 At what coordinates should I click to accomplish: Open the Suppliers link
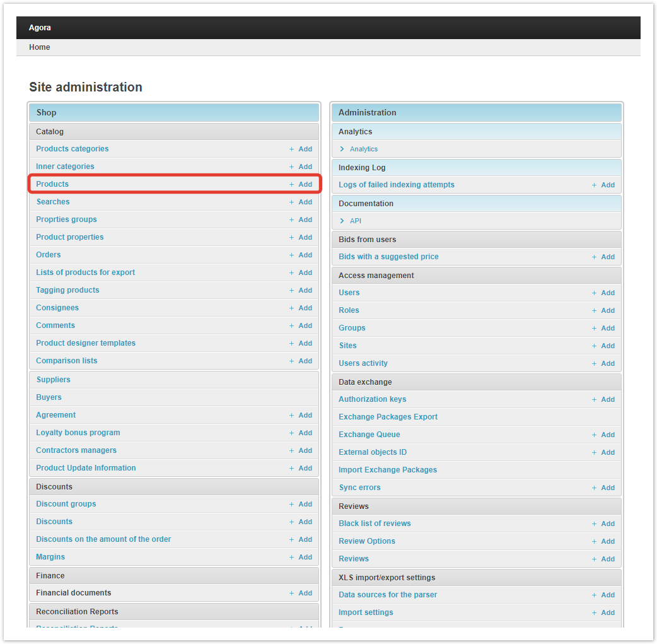tap(53, 380)
